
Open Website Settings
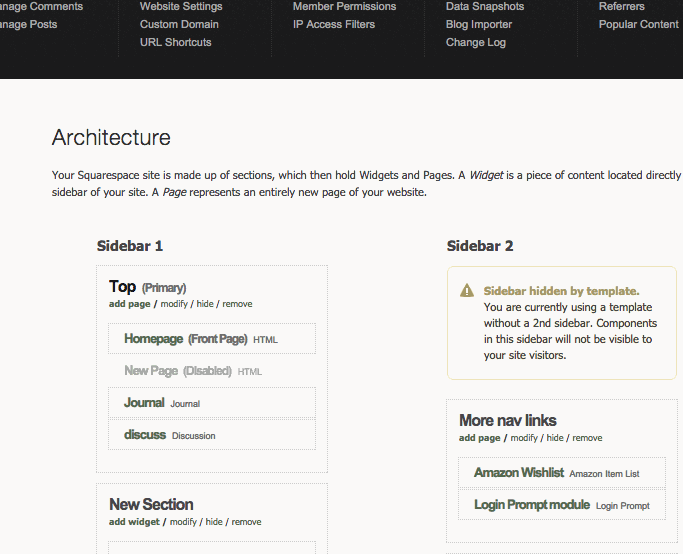pos(181,6)
